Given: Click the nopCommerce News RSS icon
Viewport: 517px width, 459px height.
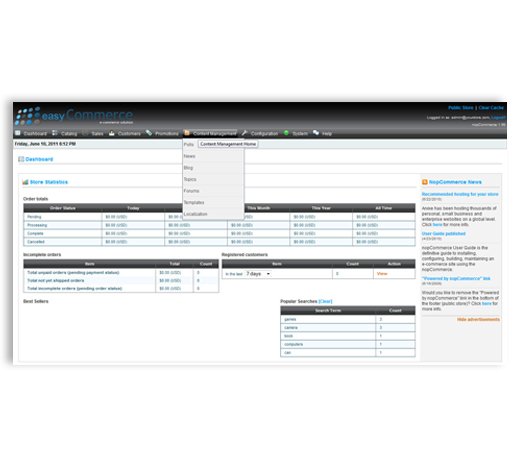Looking at the screenshot, I should [x=425, y=182].
